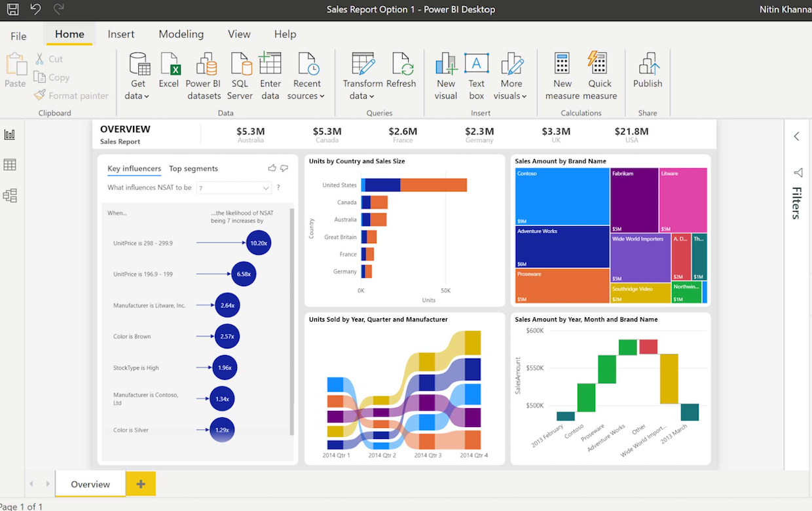The width and height of the screenshot is (812, 511).
Task: Click the $2.6M France card
Action: click(403, 134)
